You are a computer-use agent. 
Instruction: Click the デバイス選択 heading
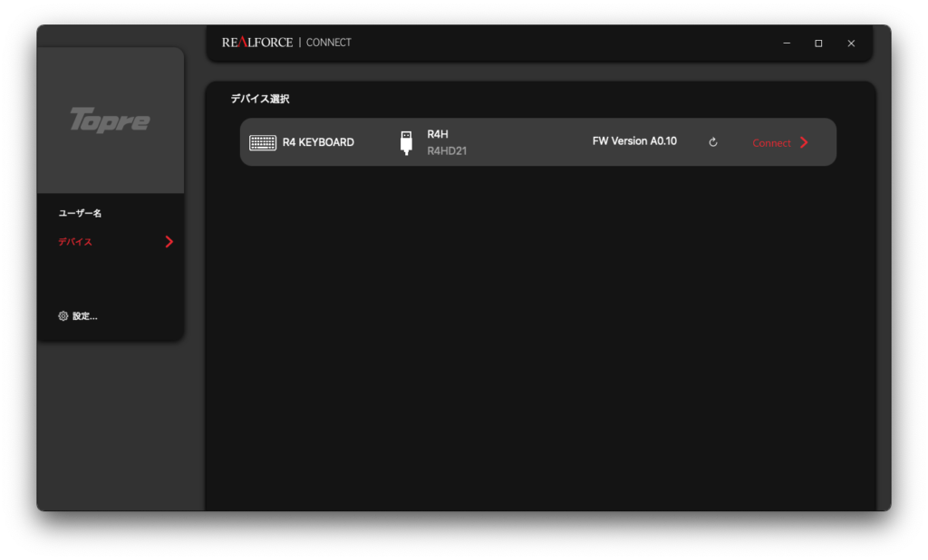[x=260, y=99]
